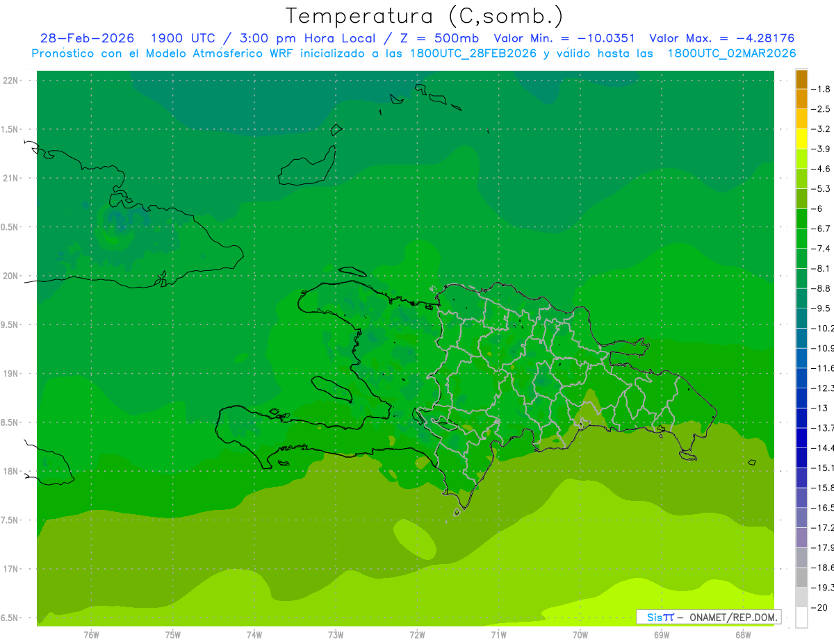
Task: Click the dark blue swatch between -13.7 and -14.4
Action: coord(801,438)
